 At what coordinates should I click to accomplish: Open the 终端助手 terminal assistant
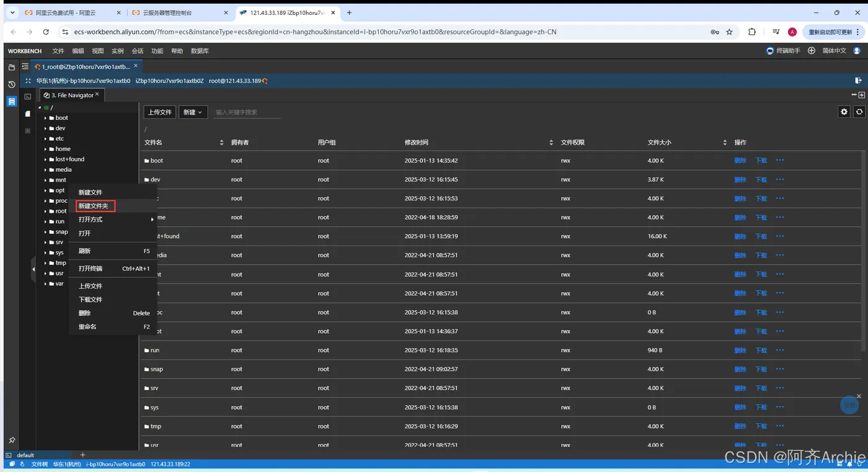(x=784, y=51)
